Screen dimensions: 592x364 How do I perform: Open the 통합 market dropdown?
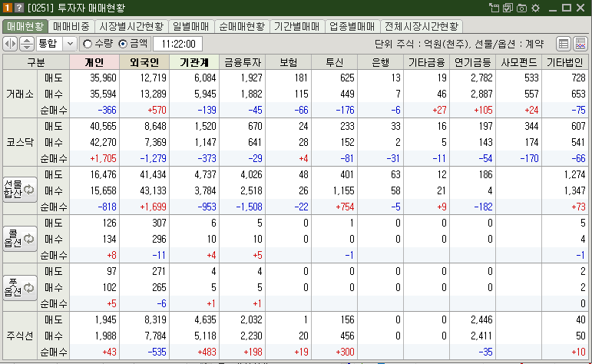(70, 44)
